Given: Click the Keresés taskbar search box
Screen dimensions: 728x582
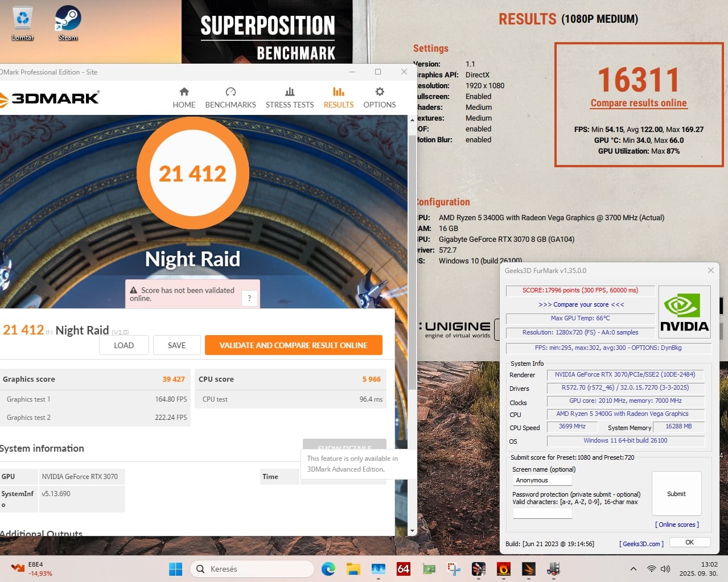Looking at the screenshot, I should tap(252, 569).
